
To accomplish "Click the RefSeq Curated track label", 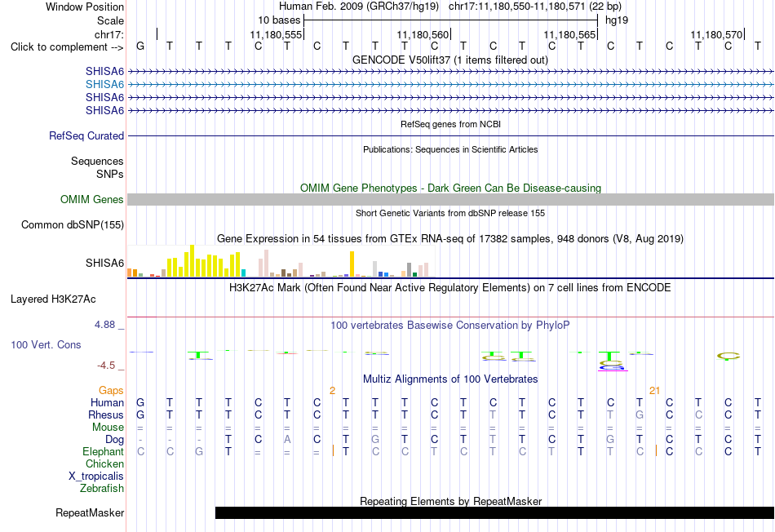I will pyautogui.click(x=86, y=136).
